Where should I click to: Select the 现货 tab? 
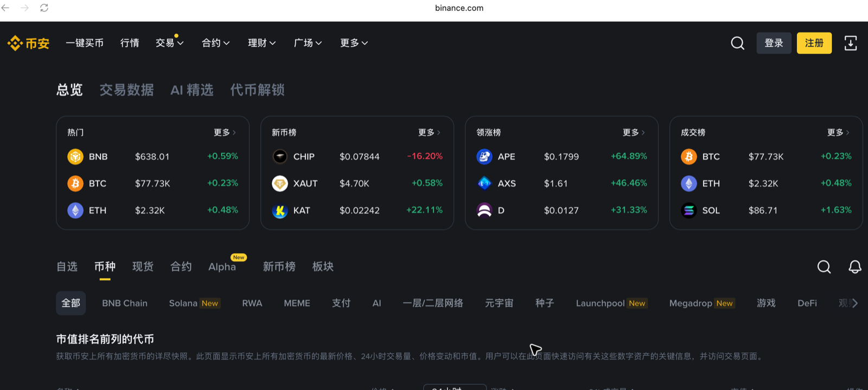[143, 266]
